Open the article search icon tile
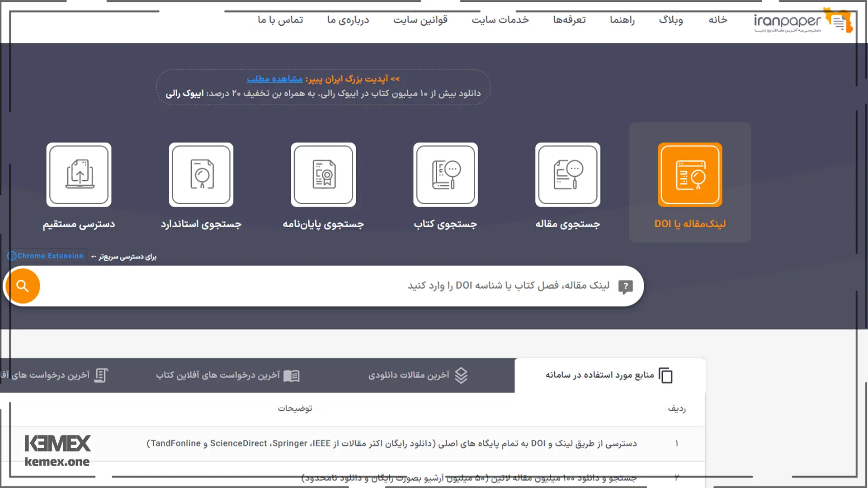 click(568, 175)
